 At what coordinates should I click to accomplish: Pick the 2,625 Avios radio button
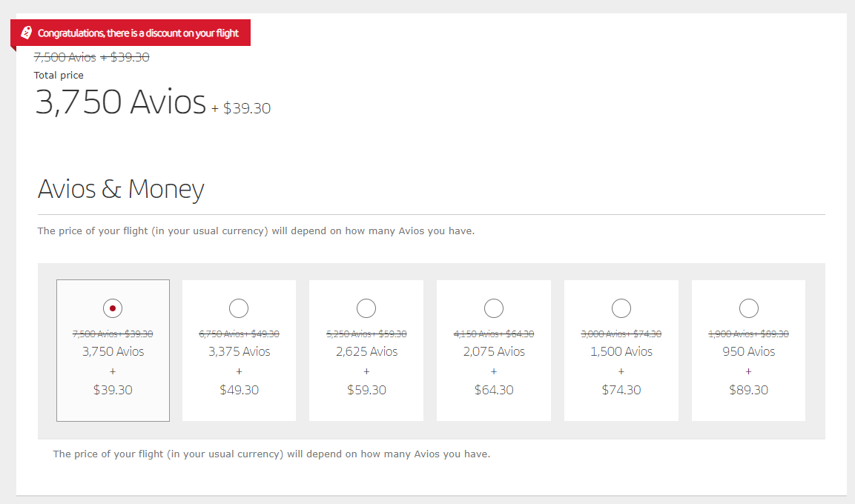pos(366,308)
